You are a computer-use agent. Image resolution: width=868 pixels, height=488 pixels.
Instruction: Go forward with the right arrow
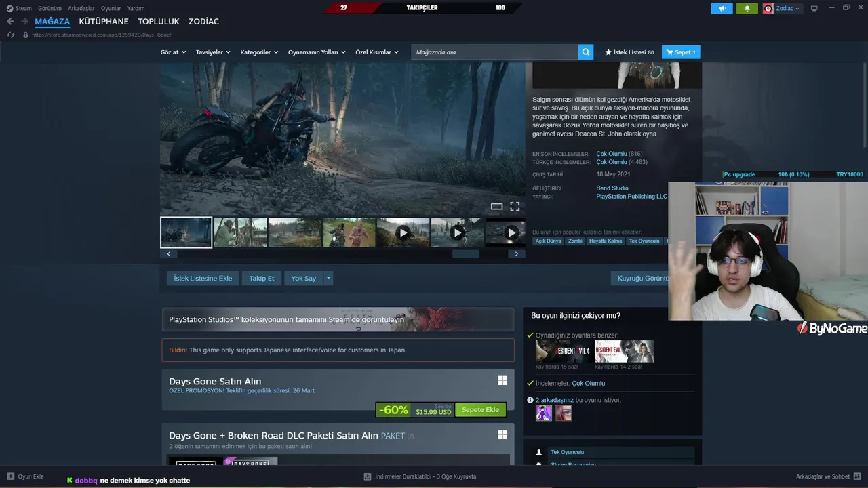(x=24, y=22)
